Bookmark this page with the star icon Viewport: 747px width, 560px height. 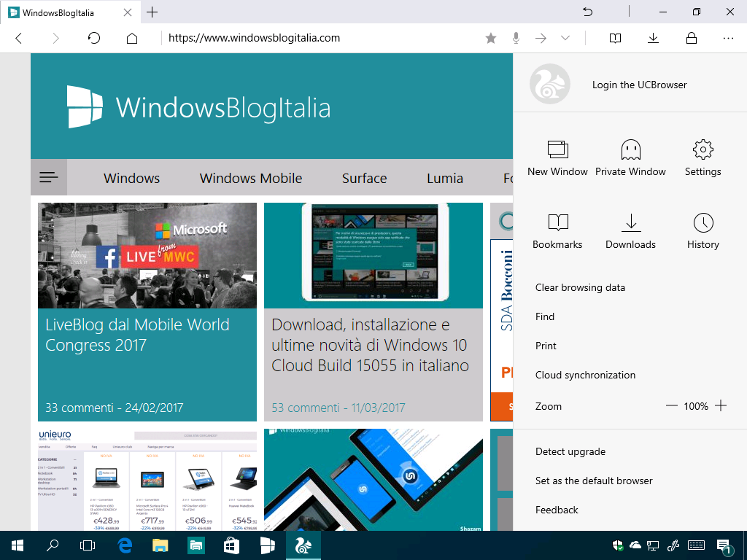click(491, 38)
